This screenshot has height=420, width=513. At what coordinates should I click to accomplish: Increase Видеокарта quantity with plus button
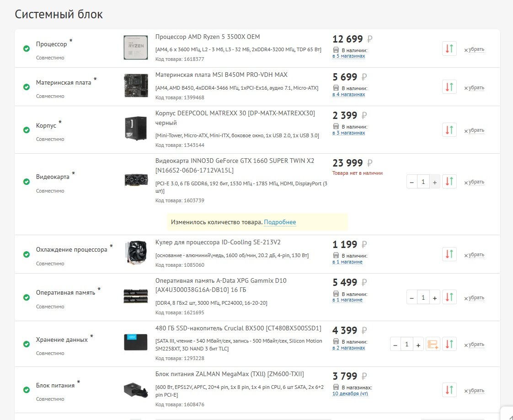point(434,182)
